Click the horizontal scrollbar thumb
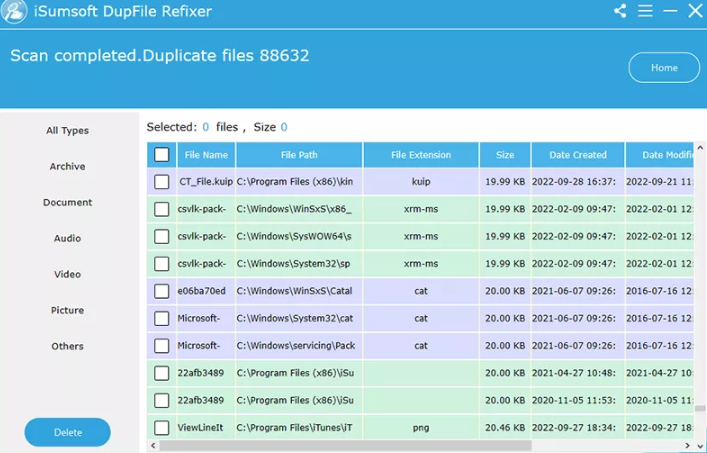 tap(345, 445)
